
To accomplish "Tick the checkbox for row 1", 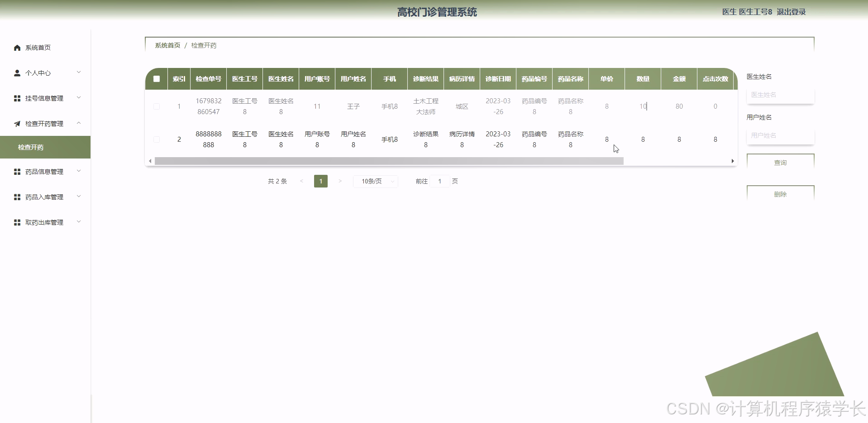I will (x=157, y=106).
